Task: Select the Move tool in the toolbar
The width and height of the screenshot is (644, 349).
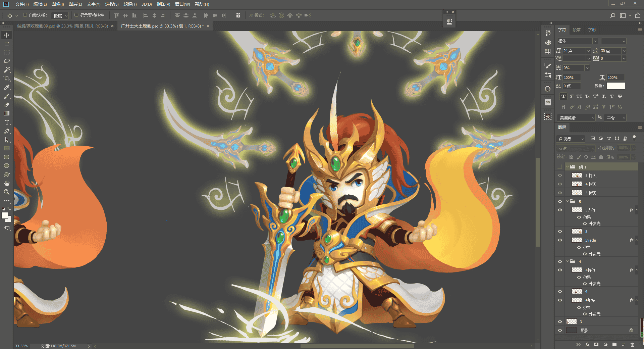Action: [x=7, y=35]
